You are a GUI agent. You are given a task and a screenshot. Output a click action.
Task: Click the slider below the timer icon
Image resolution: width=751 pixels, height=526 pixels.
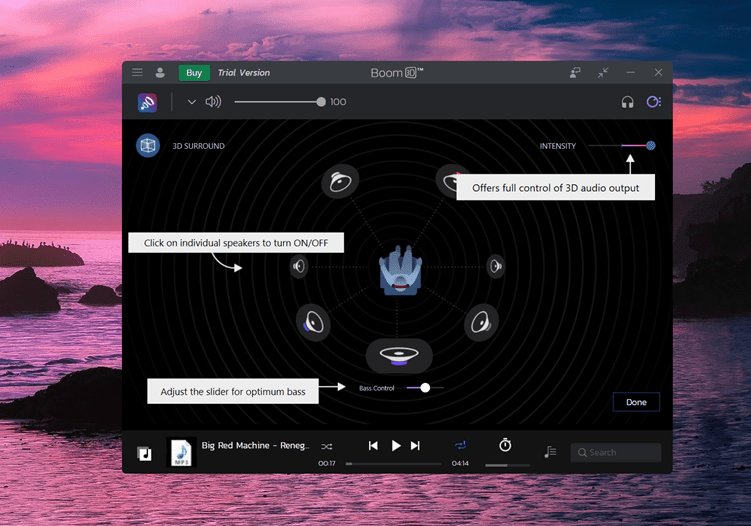pyautogui.click(x=507, y=465)
